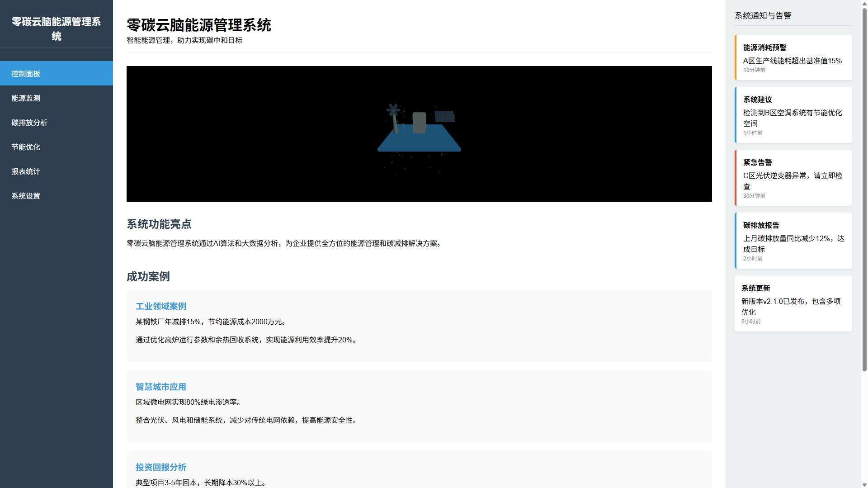Open the 碳排放报告 notification
Screen dimensions: 868x488
click(793, 241)
